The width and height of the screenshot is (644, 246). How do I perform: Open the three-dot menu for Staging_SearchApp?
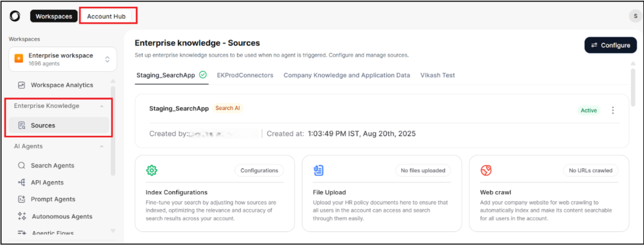coord(613,110)
